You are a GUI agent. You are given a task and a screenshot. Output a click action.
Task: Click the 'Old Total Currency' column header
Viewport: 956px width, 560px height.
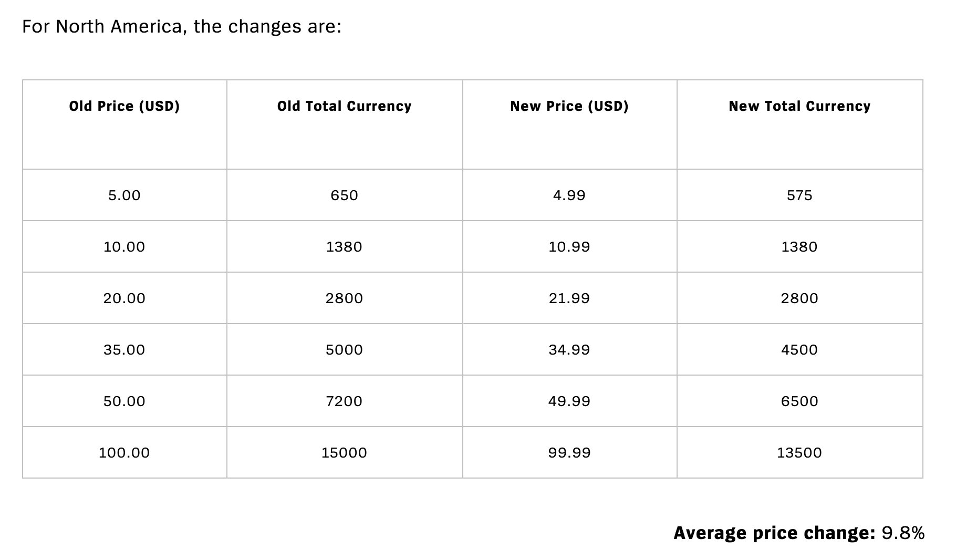coord(344,107)
